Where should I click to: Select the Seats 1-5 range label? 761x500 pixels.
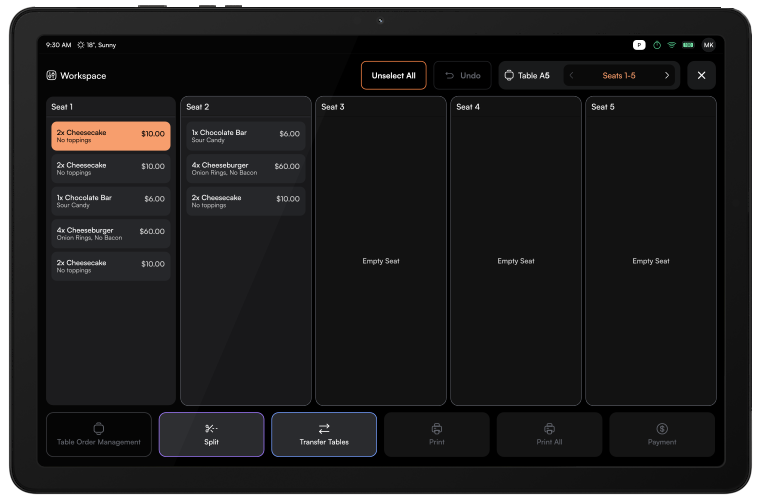619,75
